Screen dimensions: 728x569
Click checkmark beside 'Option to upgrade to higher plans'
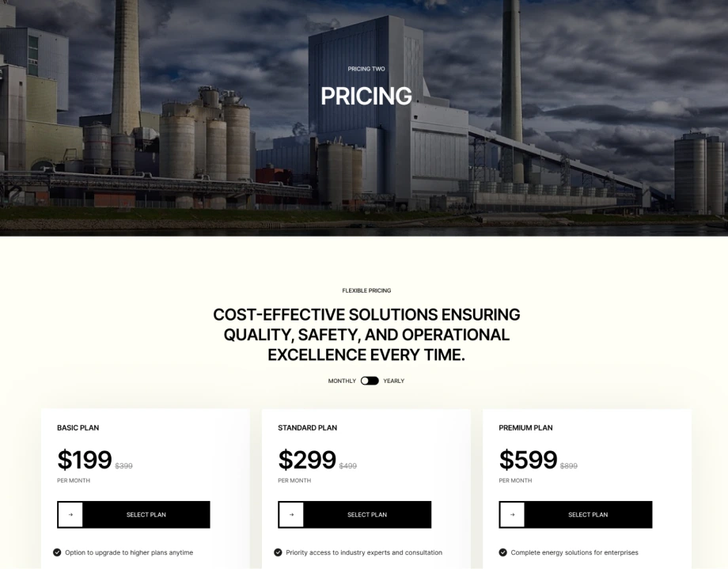pyautogui.click(x=57, y=552)
